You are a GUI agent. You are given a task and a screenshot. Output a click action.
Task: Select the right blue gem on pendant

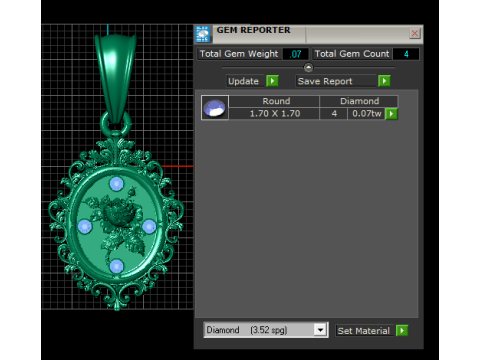[x=149, y=227]
